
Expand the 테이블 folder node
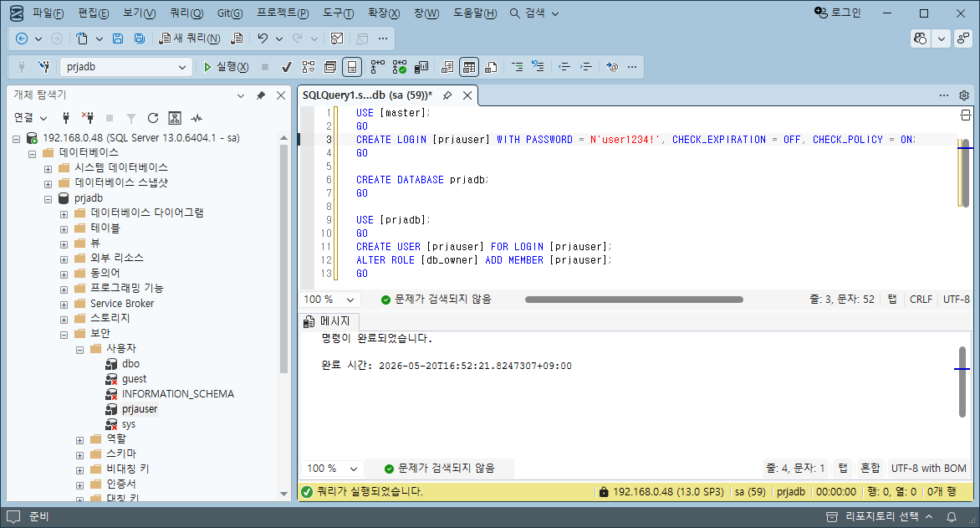64,229
